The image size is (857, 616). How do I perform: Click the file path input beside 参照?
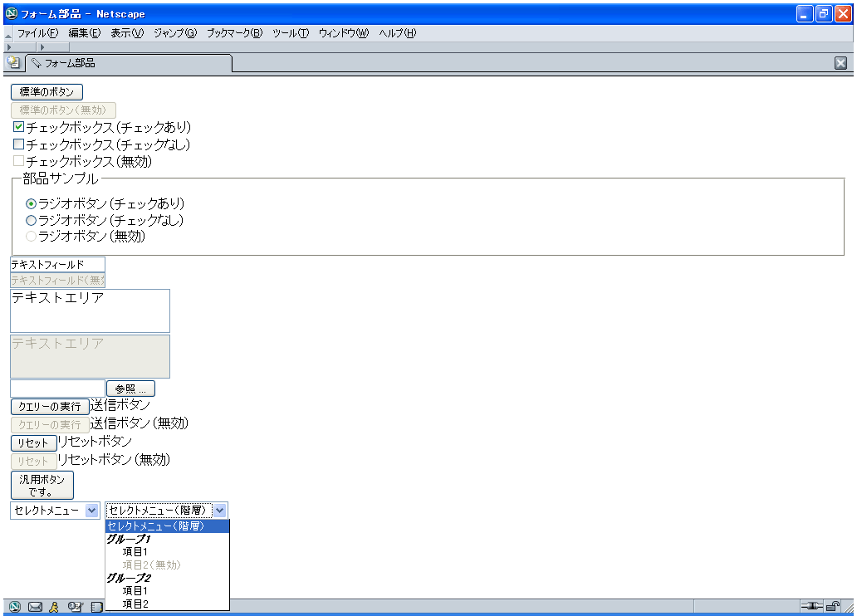pyautogui.click(x=57, y=389)
